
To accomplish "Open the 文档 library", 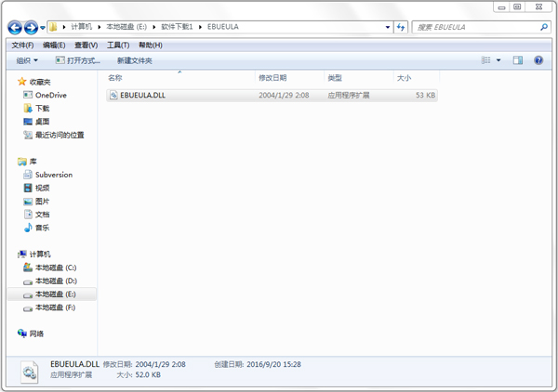I will pos(43,215).
